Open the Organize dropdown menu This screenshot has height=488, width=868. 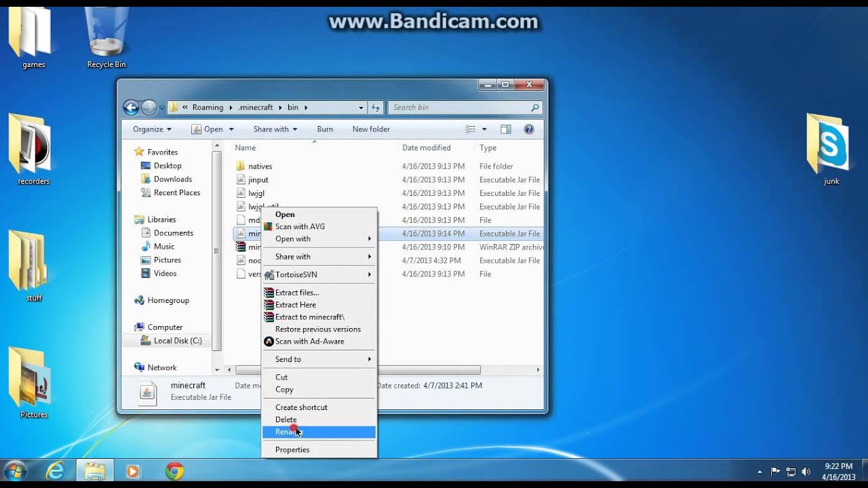pyautogui.click(x=152, y=129)
